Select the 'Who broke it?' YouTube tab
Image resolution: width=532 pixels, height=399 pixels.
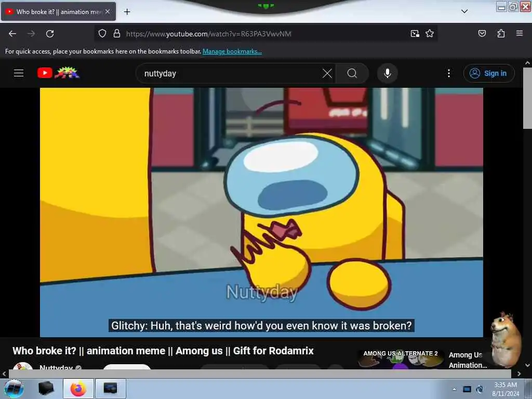58,11
